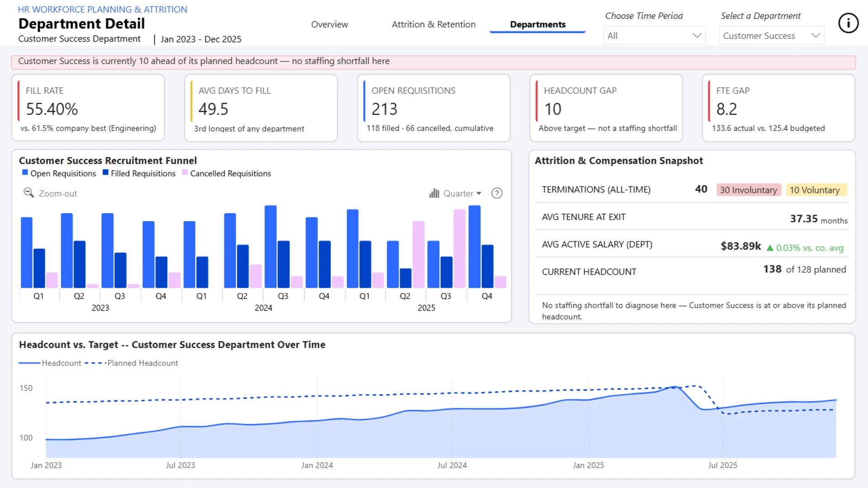868x488 pixels.
Task: Click the green salary increase triangle icon
Action: (770, 248)
